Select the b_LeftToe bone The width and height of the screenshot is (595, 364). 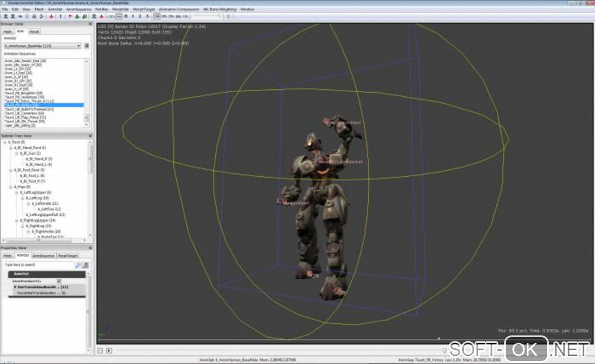[50, 209]
